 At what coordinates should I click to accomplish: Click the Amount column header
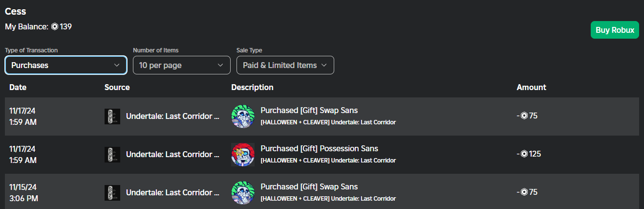[x=531, y=88]
